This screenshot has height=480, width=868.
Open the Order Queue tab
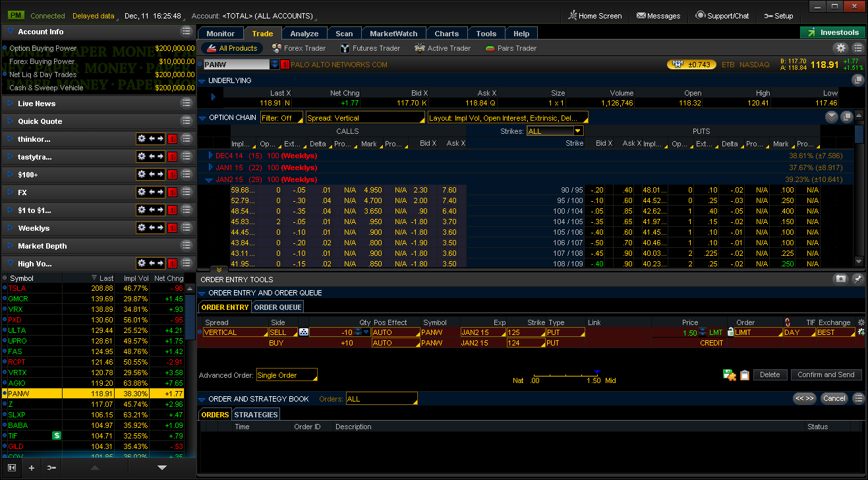point(278,307)
